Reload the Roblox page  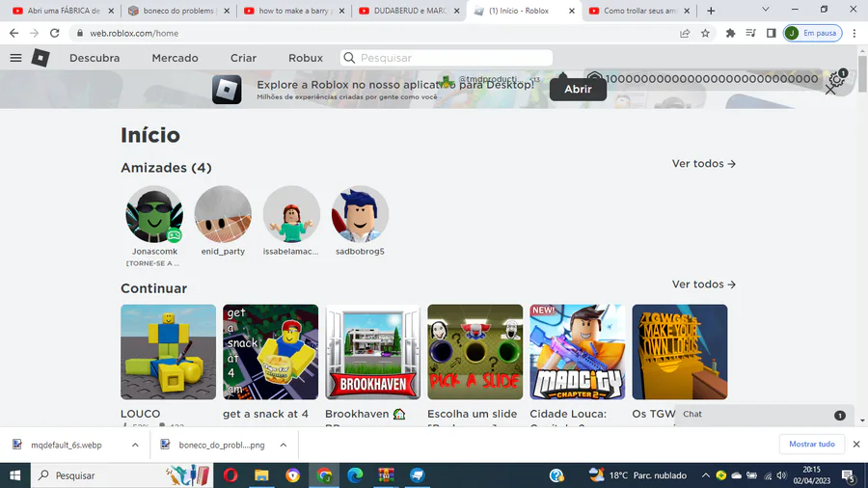click(x=54, y=33)
